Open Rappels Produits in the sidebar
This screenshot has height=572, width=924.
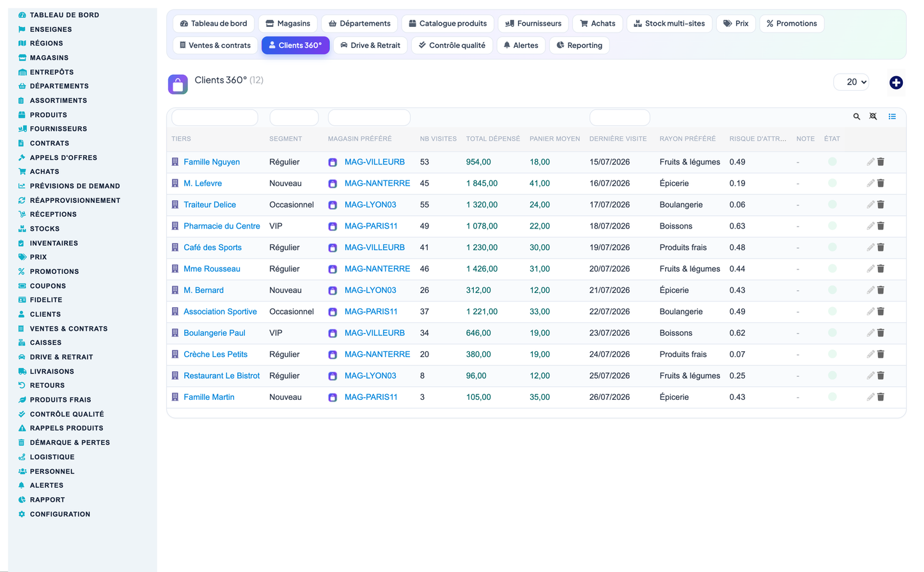pyautogui.click(x=67, y=428)
